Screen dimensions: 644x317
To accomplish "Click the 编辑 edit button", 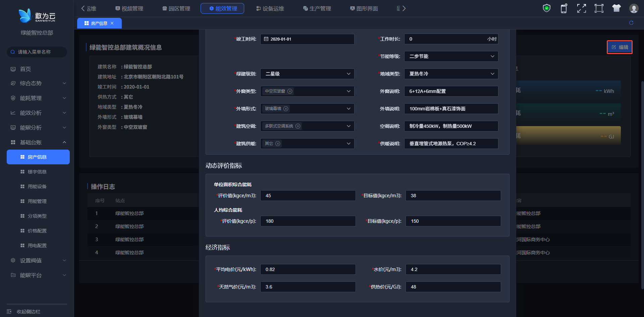I will click(620, 47).
